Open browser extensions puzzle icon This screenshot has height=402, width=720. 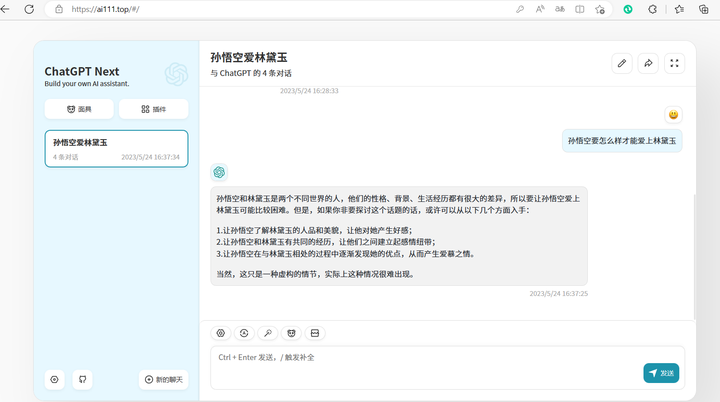click(x=652, y=9)
